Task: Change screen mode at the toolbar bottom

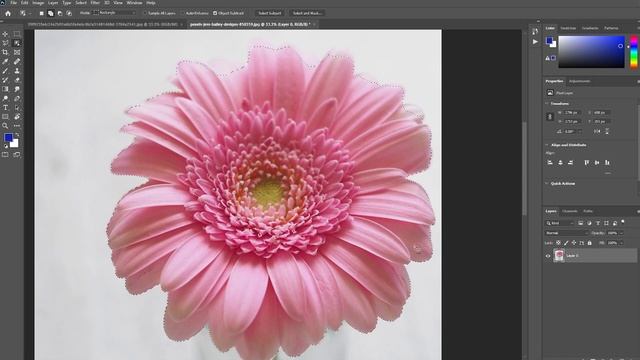Action: (17, 155)
